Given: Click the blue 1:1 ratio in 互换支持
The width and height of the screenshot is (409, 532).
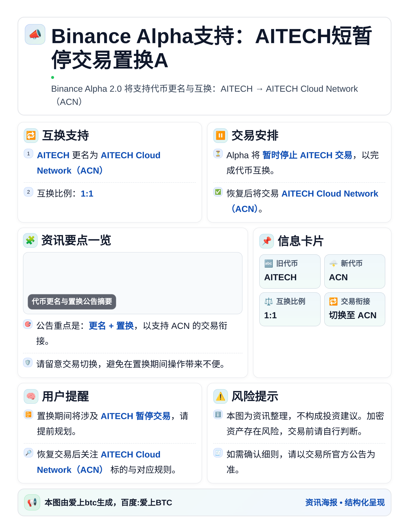Looking at the screenshot, I should [x=87, y=194].
